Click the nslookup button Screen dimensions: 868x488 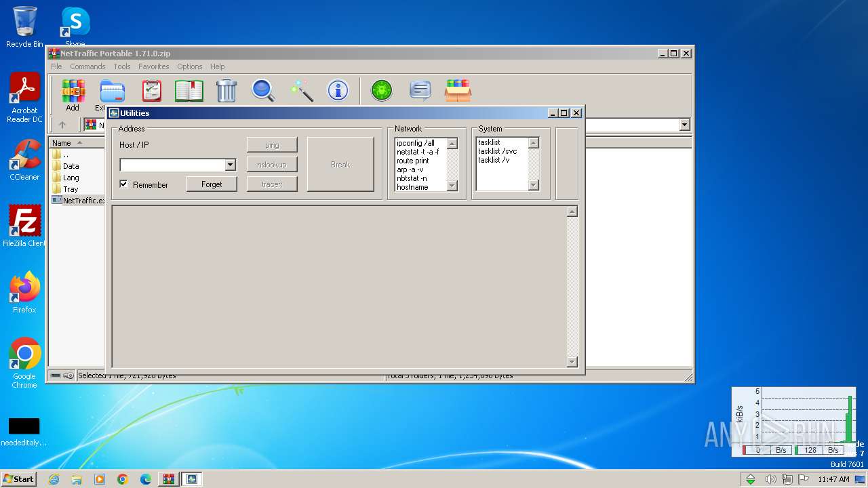272,164
